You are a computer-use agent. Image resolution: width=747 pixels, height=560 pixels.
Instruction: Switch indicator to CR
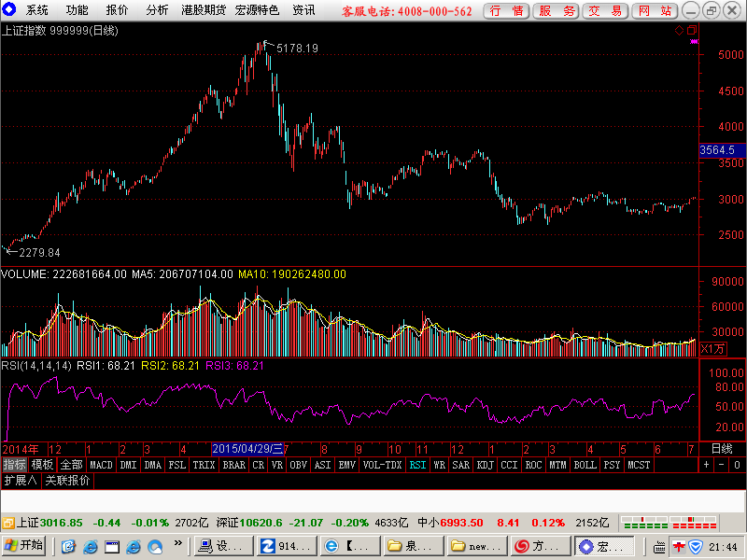click(x=259, y=465)
